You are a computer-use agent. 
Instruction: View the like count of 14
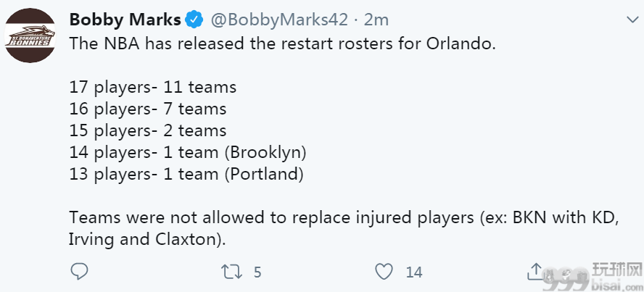(414, 272)
